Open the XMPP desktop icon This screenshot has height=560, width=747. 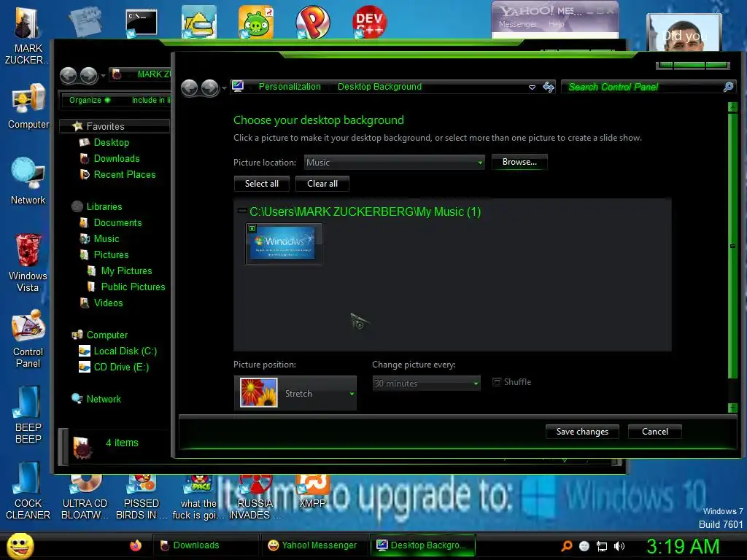(312, 491)
